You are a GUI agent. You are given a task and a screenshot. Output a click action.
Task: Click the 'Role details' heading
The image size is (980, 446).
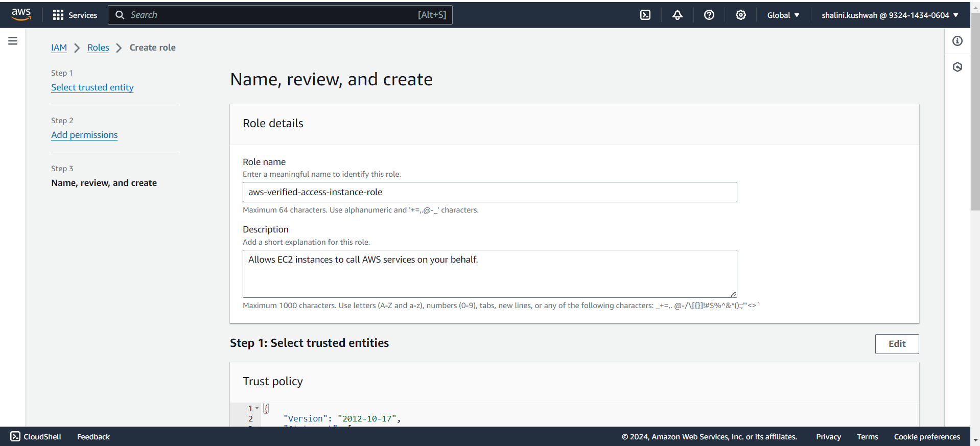(273, 123)
